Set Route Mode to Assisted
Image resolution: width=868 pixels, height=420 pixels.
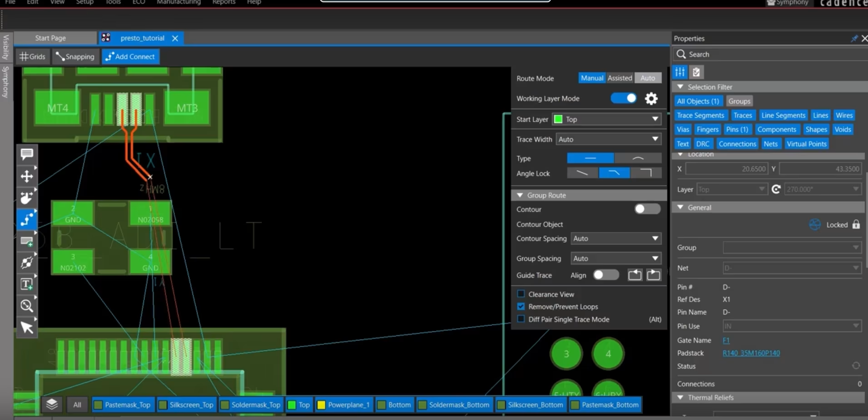click(x=620, y=78)
